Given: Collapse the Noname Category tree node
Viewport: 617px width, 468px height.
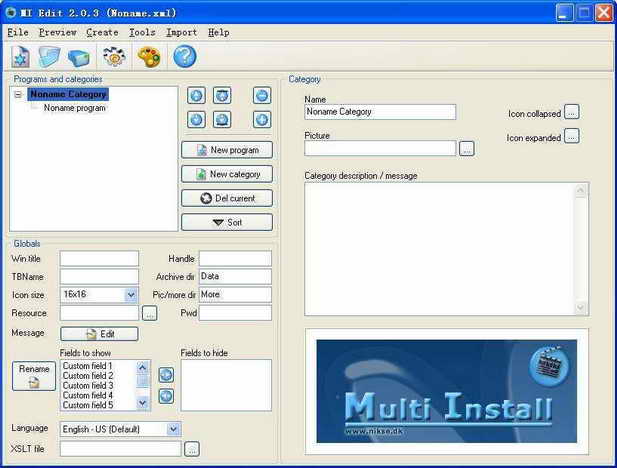Looking at the screenshot, I should pos(18,95).
